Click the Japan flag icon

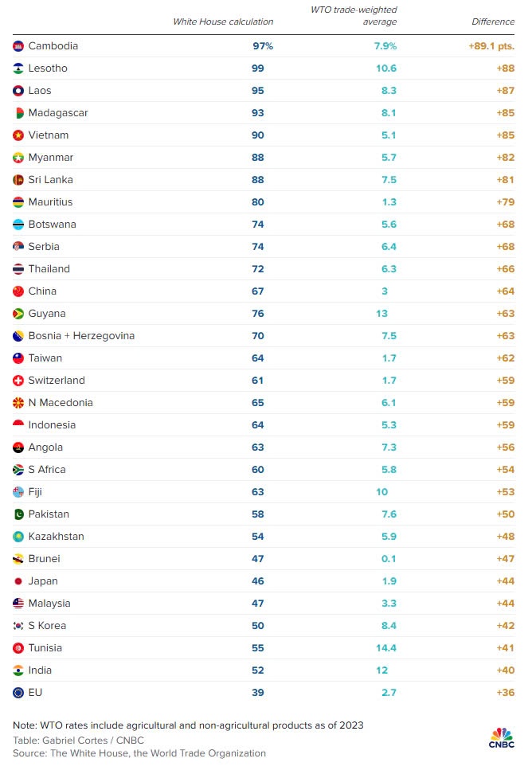pos(18,581)
